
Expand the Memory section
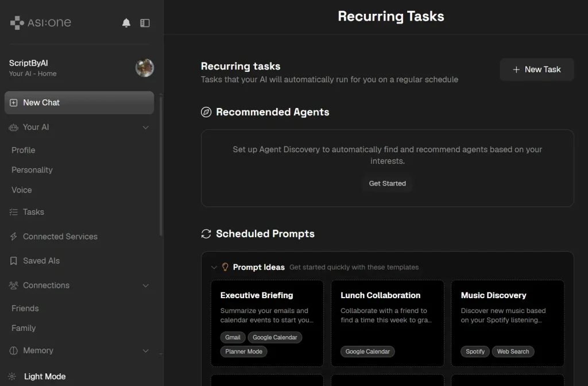(x=145, y=350)
